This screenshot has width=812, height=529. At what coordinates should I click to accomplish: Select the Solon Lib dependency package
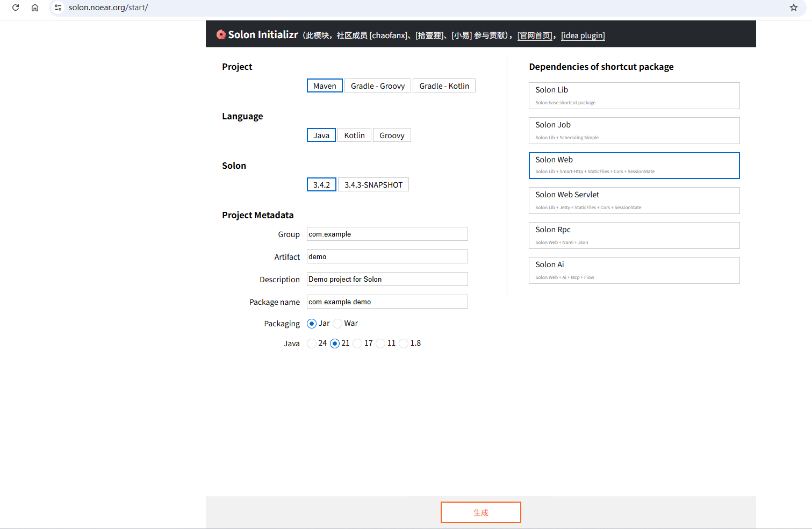point(634,96)
